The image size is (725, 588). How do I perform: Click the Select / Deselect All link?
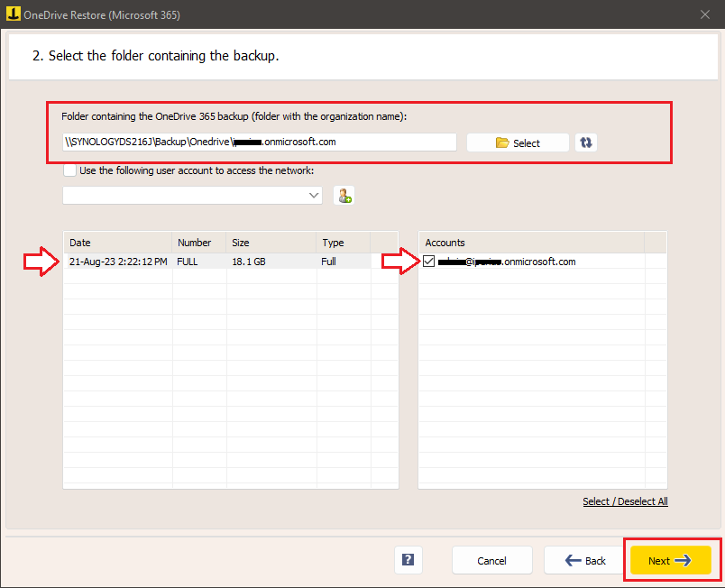tap(625, 501)
